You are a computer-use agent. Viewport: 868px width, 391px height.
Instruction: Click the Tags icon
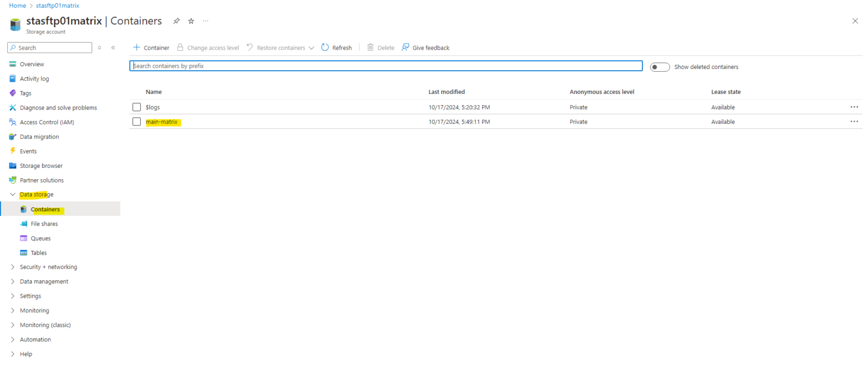tap(12, 93)
